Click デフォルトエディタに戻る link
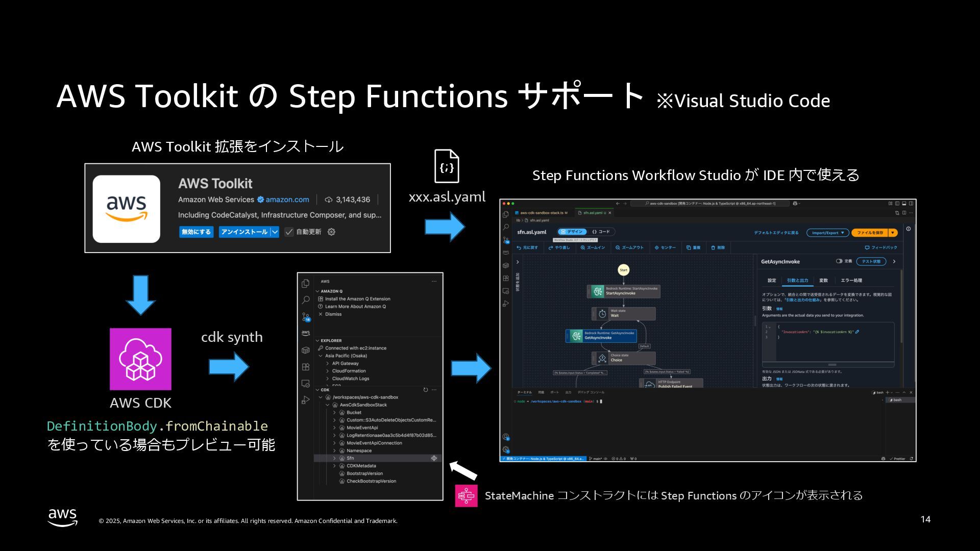The image size is (980, 551). [776, 233]
